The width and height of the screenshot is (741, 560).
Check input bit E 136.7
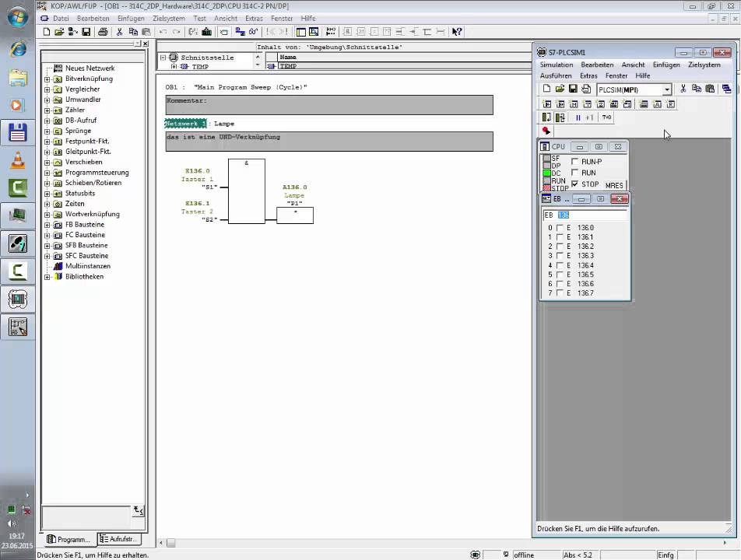pyautogui.click(x=560, y=292)
